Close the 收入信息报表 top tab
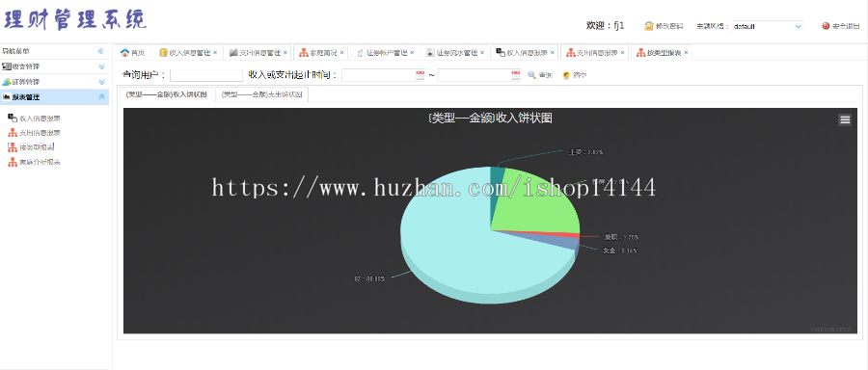The image size is (868, 370). (x=552, y=53)
